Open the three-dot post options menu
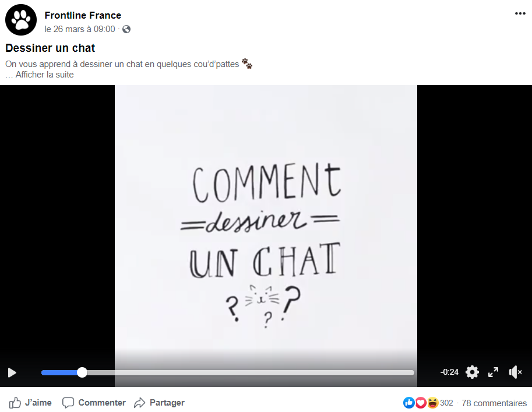 pyautogui.click(x=520, y=13)
